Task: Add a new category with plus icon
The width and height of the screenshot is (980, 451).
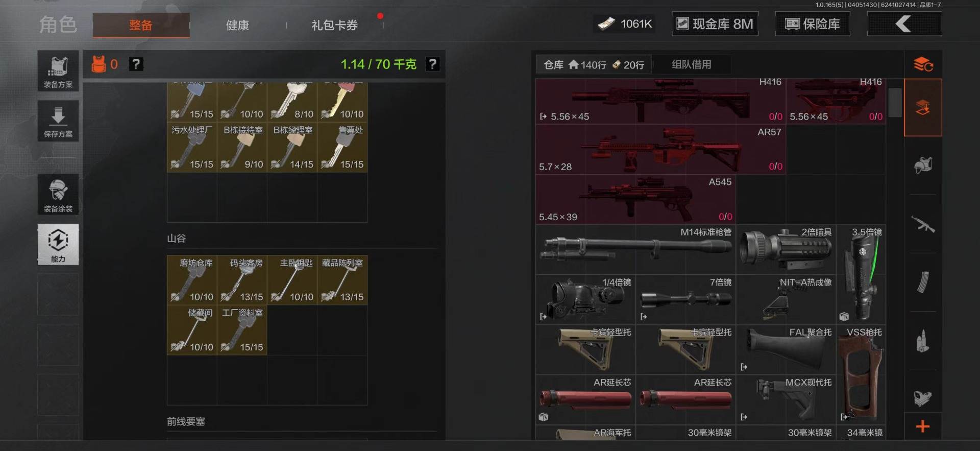Action: tap(923, 426)
